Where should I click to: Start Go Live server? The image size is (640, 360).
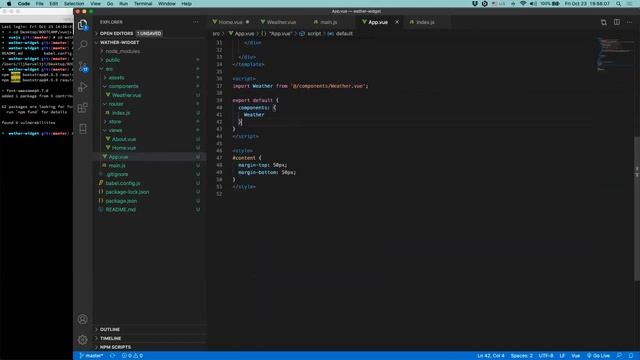(598, 356)
